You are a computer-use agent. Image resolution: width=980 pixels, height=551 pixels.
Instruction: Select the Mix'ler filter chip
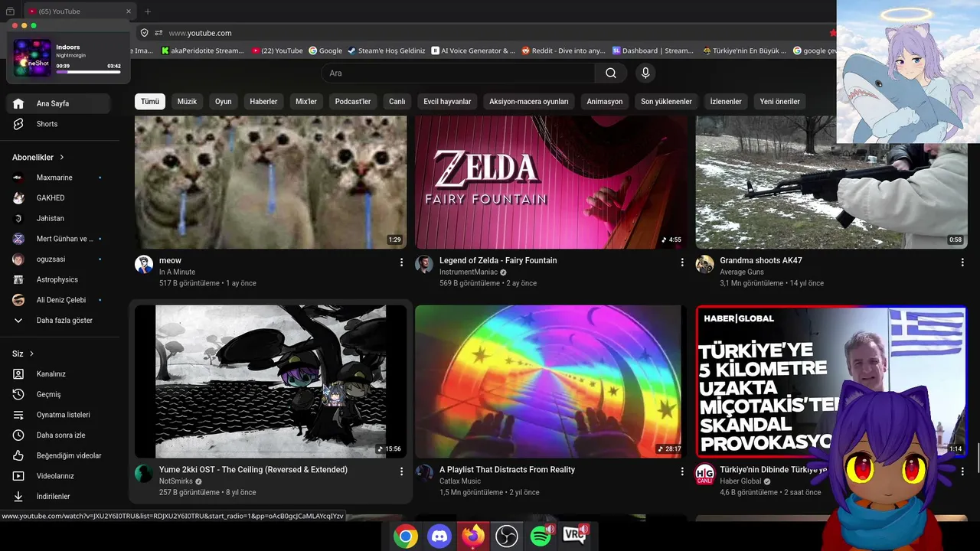point(306,101)
